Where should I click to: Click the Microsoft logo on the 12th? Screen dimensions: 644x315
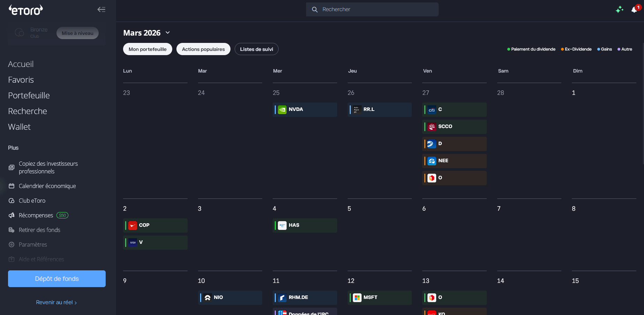click(x=357, y=298)
